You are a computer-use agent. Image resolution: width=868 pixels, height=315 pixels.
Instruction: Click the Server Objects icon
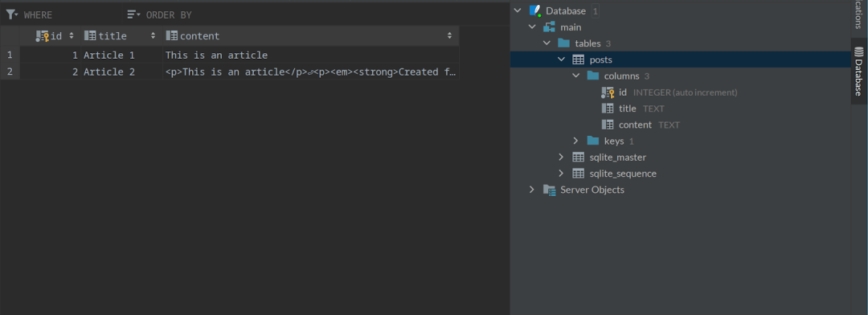point(549,190)
